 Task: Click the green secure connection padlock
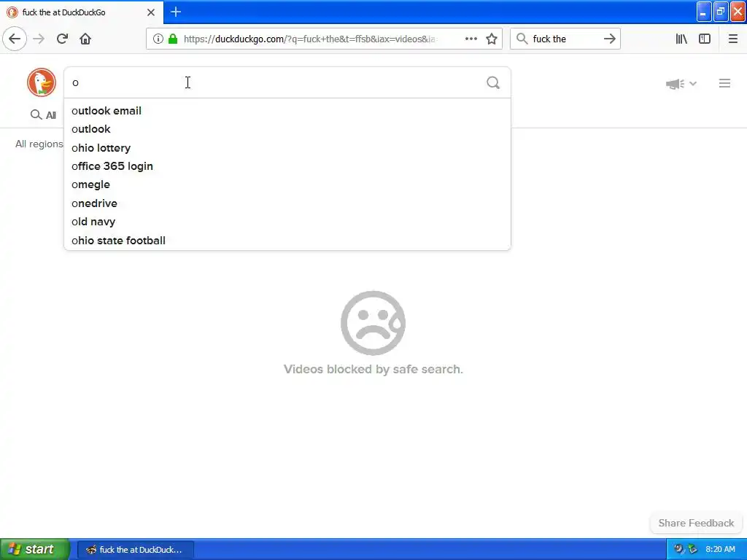point(173,39)
